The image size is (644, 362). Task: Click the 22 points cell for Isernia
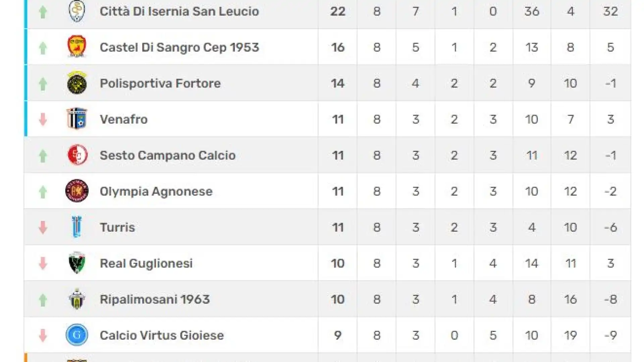[337, 11]
